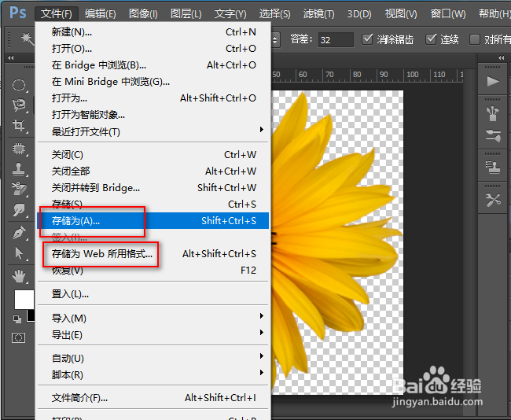This screenshot has width=511, height=420.
Task: Click the Magic Wand tool preset icon
Action: 28,39
